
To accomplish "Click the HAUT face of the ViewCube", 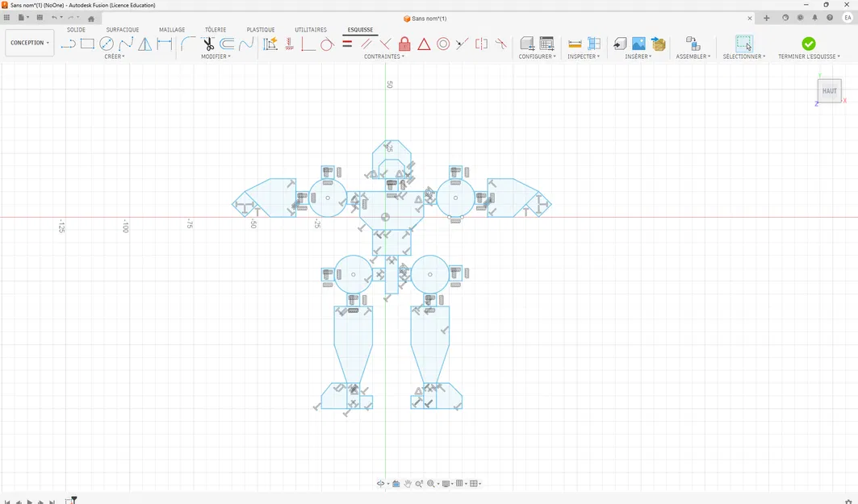I will [x=829, y=91].
